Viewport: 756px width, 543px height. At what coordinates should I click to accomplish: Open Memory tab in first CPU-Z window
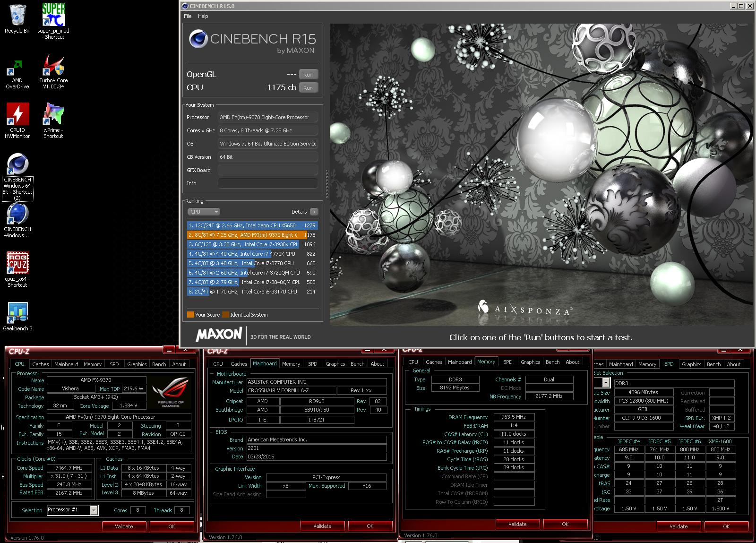(93, 364)
